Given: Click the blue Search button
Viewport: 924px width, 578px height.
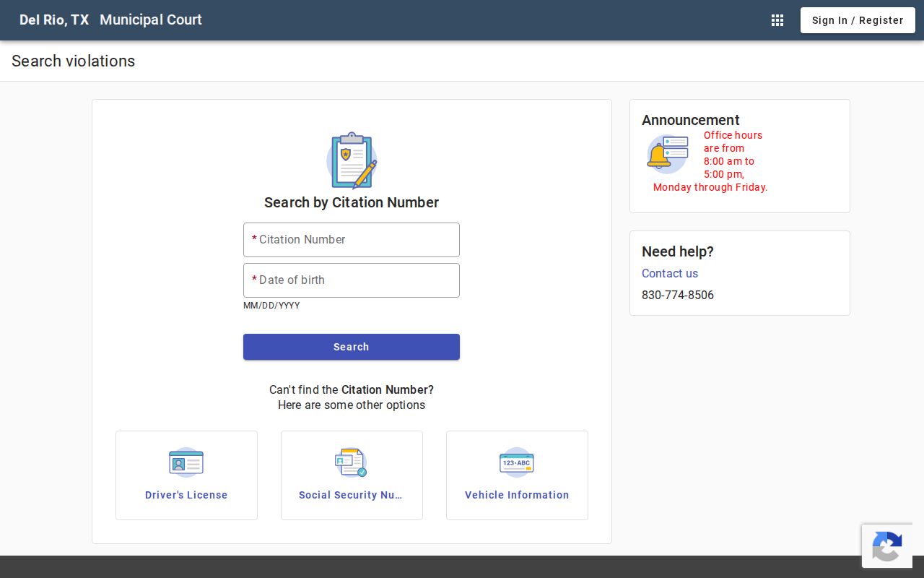Looking at the screenshot, I should coord(352,347).
